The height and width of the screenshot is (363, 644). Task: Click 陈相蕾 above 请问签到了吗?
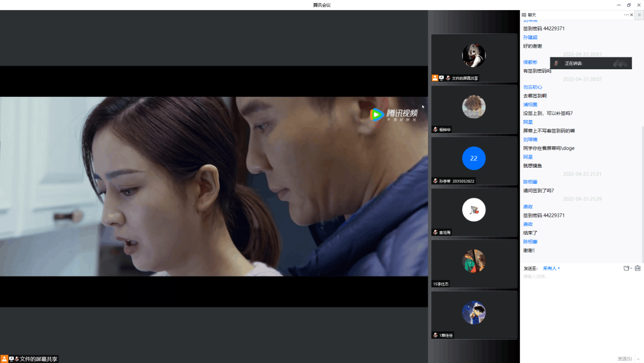[x=530, y=181]
